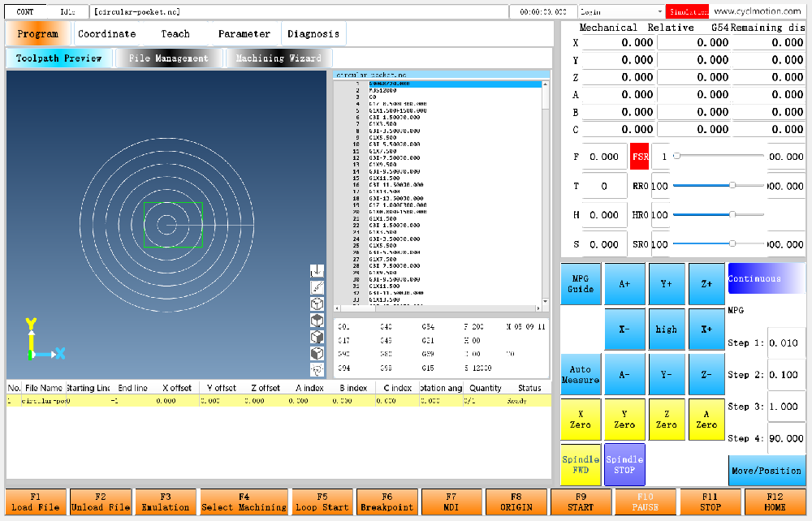Switch to the Program tab
This screenshot has width=812, height=521.
click(x=37, y=34)
